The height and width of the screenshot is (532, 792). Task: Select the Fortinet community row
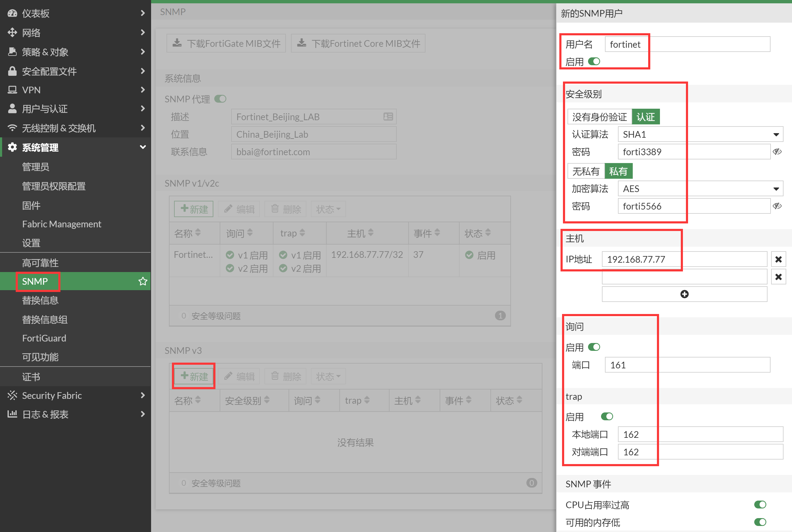[x=340, y=261]
